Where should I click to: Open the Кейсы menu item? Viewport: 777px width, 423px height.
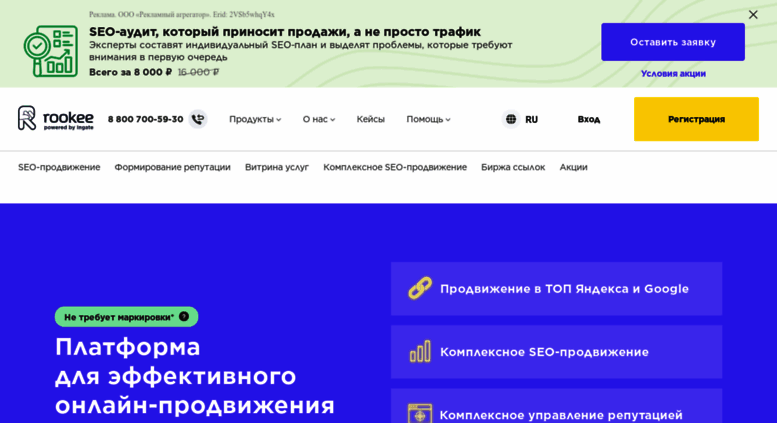(x=370, y=119)
